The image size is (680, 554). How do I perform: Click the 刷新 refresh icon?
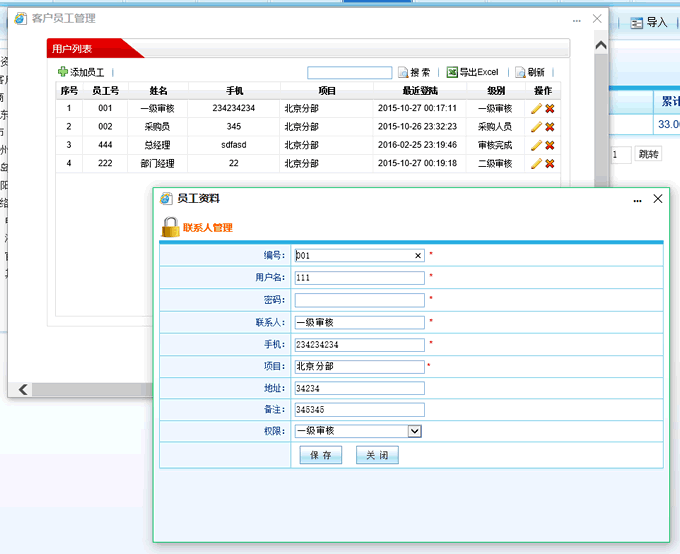520,73
